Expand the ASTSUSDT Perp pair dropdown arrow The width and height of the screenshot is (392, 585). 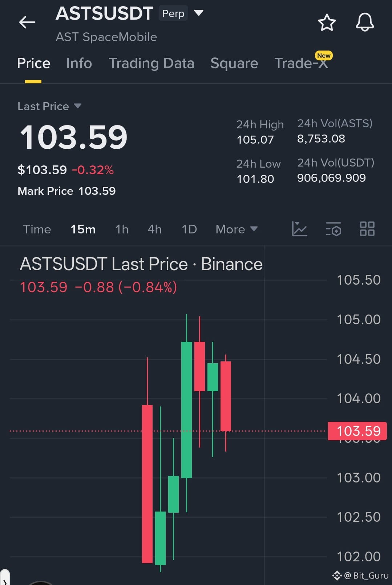tap(199, 13)
